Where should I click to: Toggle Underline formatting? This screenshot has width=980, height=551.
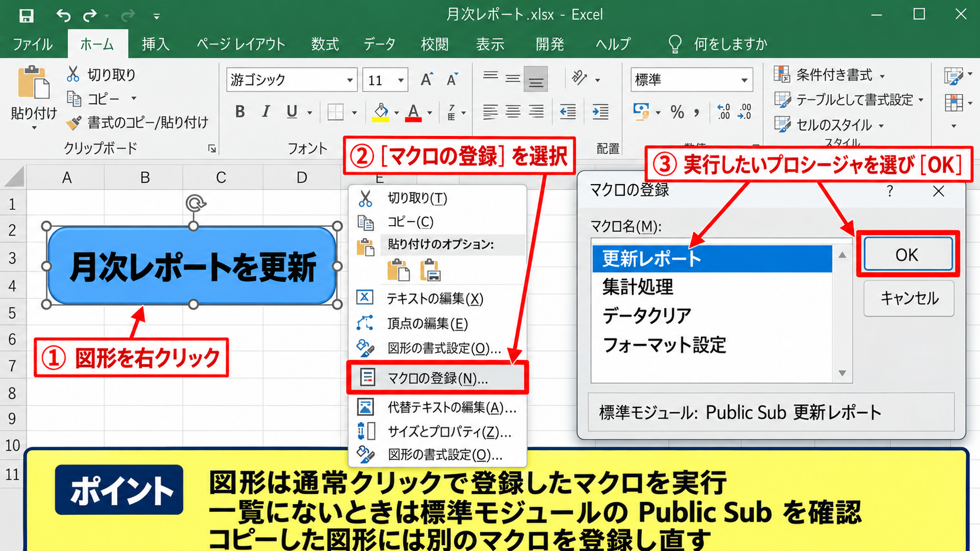point(292,111)
